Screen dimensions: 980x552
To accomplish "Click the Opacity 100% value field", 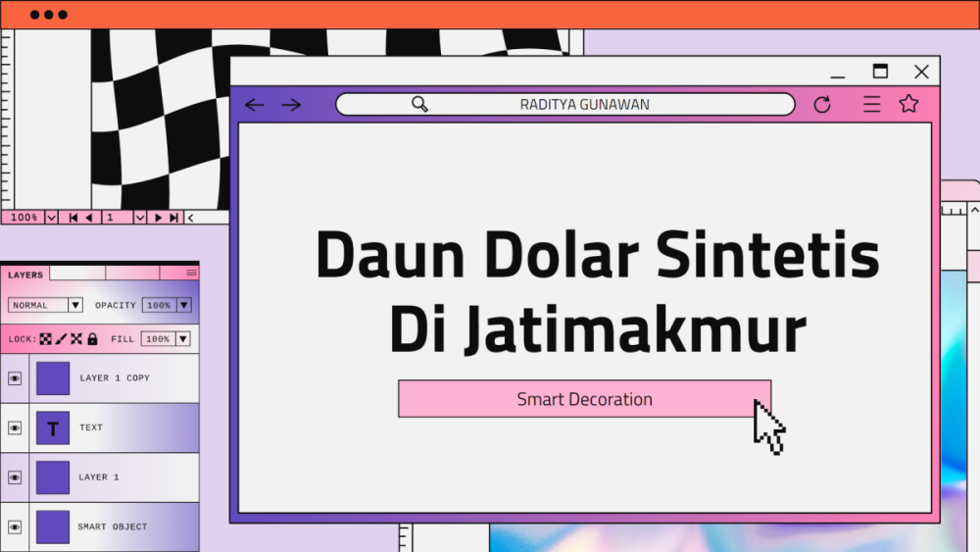I will [160, 305].
